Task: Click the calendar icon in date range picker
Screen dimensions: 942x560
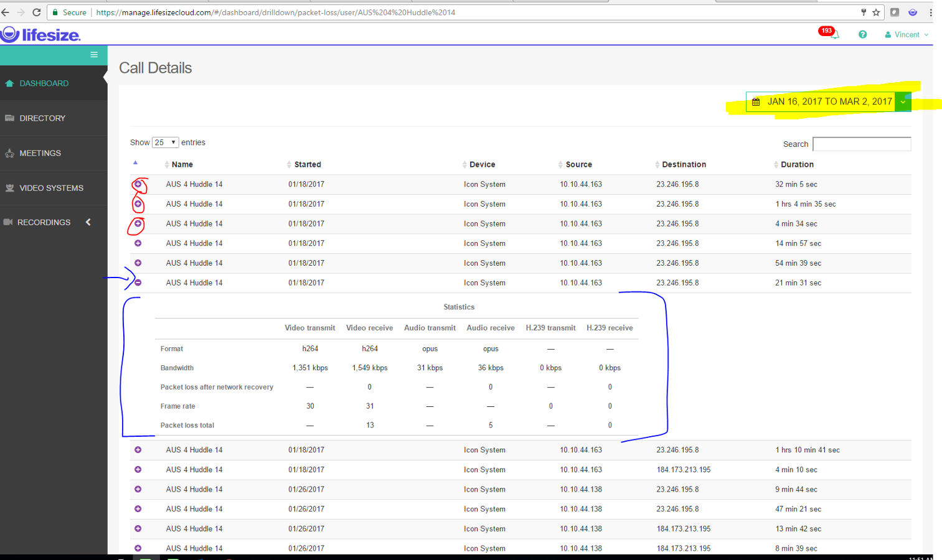Action: 756,101
